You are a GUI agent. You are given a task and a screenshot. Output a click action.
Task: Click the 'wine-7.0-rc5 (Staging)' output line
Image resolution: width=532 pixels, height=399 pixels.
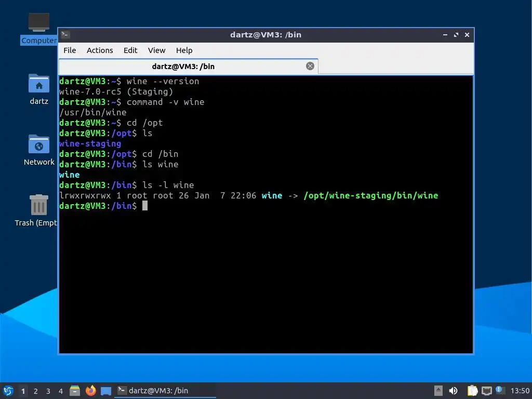click(x=116, y=91)
